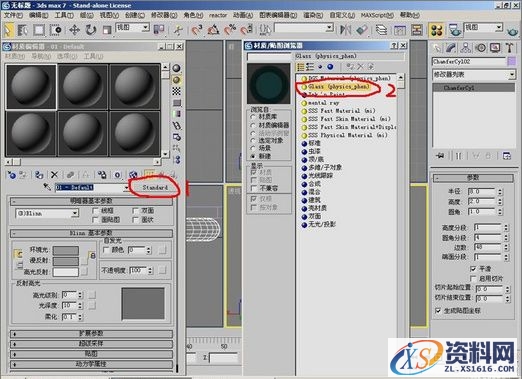Toggle 平滑 smooth checkbox
The image size is (522, 379).
473,269
